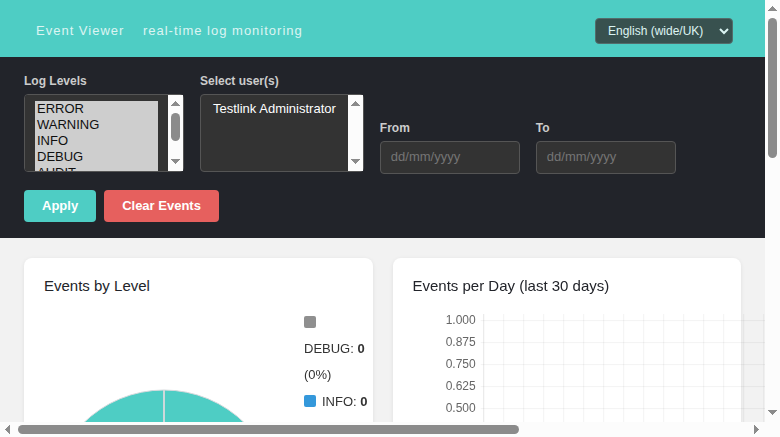Select DEBUG in Log Levels list

click(97, 156)
